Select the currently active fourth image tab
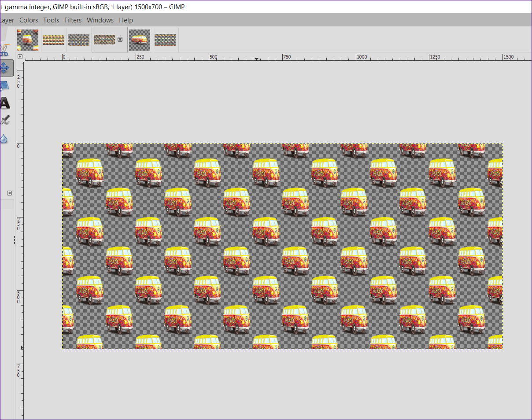 click(x=104, y=40)
